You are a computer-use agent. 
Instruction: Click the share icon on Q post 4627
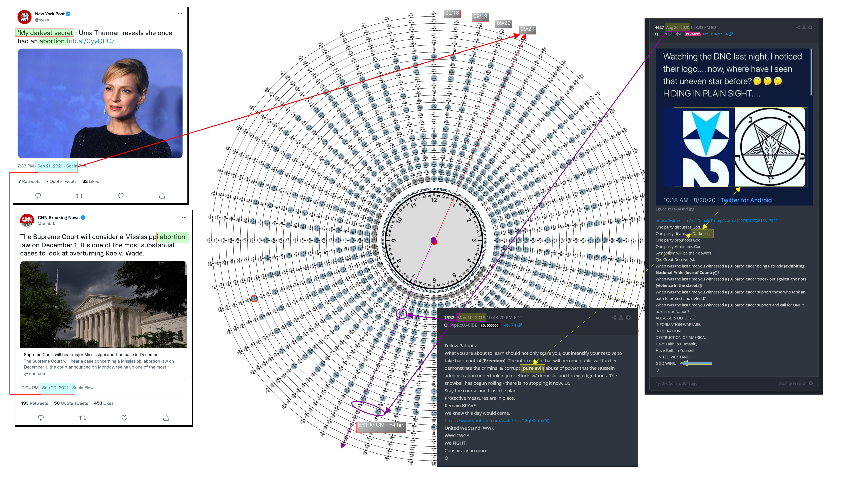[x=798, y=28]
